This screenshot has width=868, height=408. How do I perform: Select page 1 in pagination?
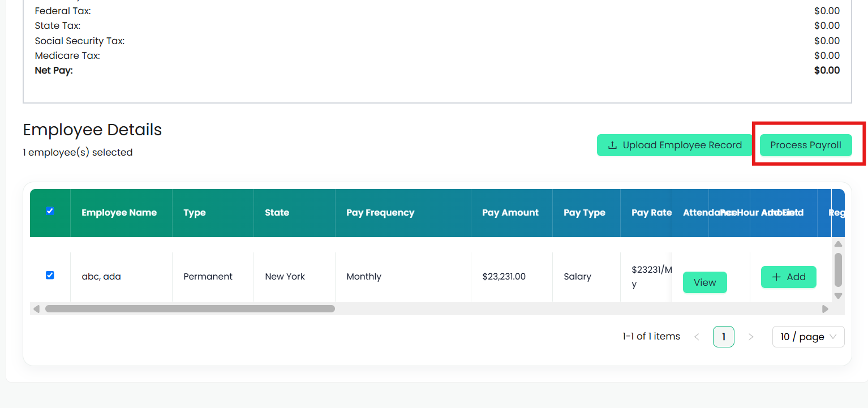click(723, 337)
